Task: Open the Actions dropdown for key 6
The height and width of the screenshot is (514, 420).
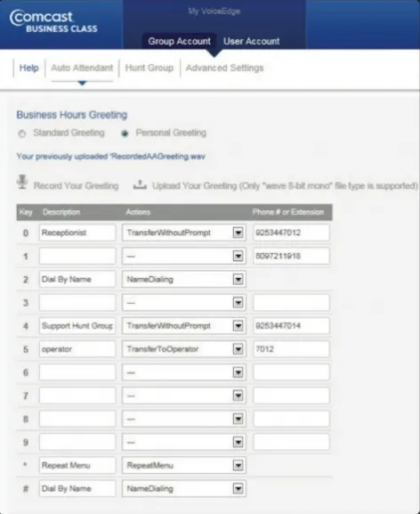Action: [x=184, y=372]
